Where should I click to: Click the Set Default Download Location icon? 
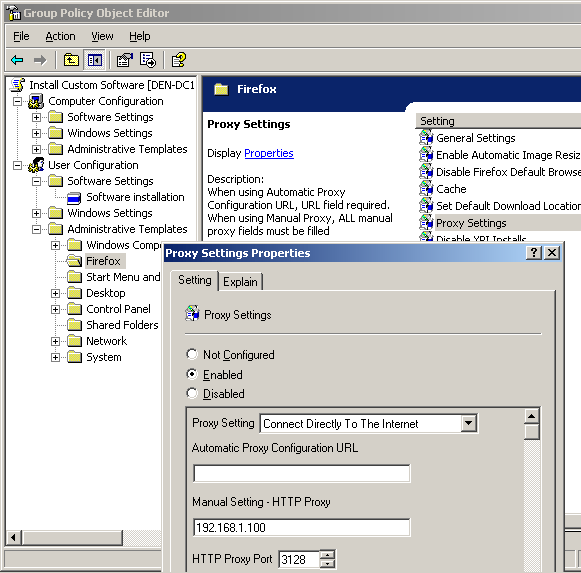[426, 206]
